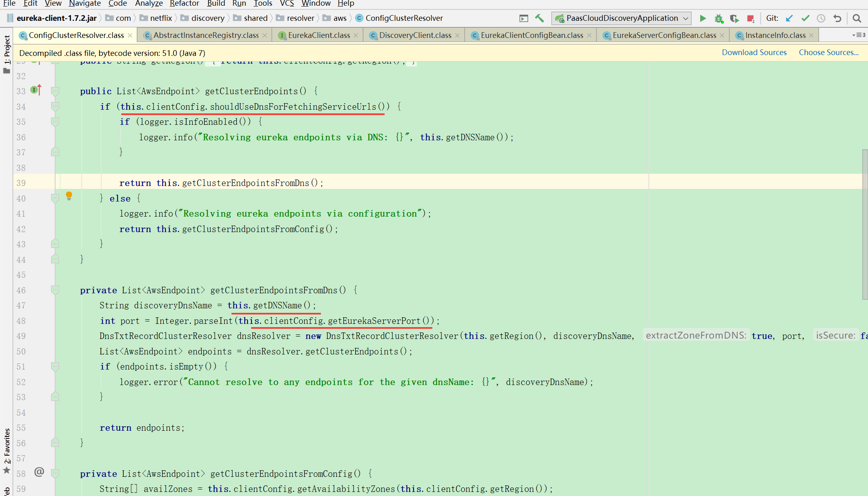868x496 pixels.
Task: Commit changes with Git checkmark icon
Action: (x=805, y=18)
